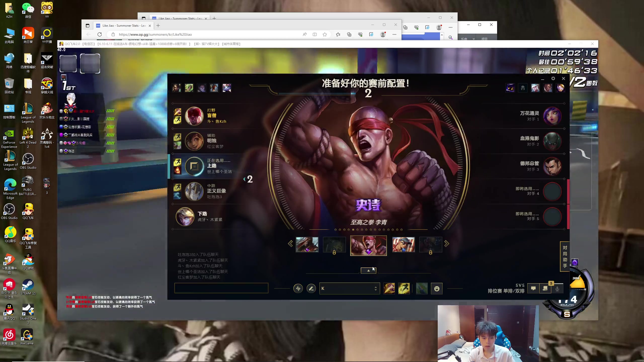Select the locked skin thumbnail left of center

[334, 245]
